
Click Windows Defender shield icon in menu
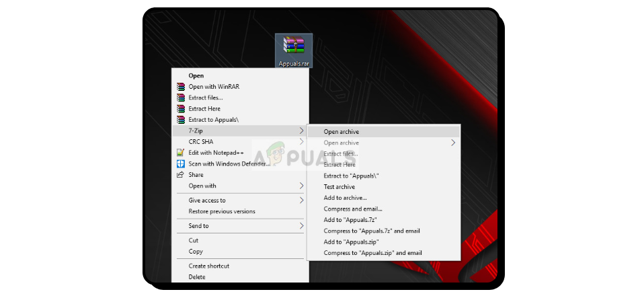coord(181,163)
